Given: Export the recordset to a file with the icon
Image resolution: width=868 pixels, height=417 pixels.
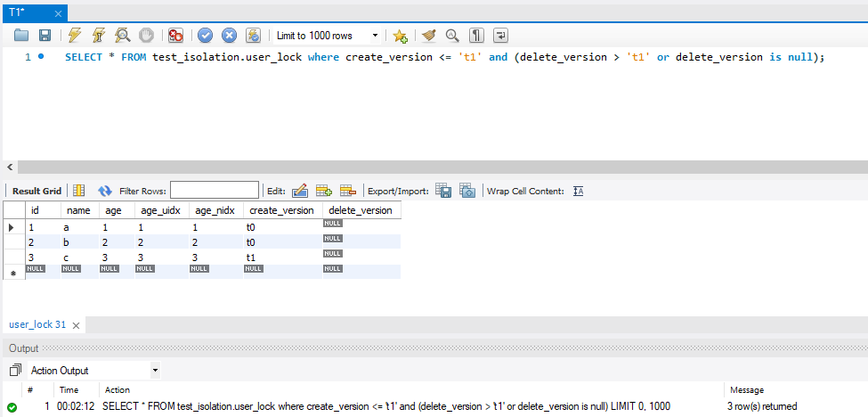Looking at the screenshot, I should point(443,191).
